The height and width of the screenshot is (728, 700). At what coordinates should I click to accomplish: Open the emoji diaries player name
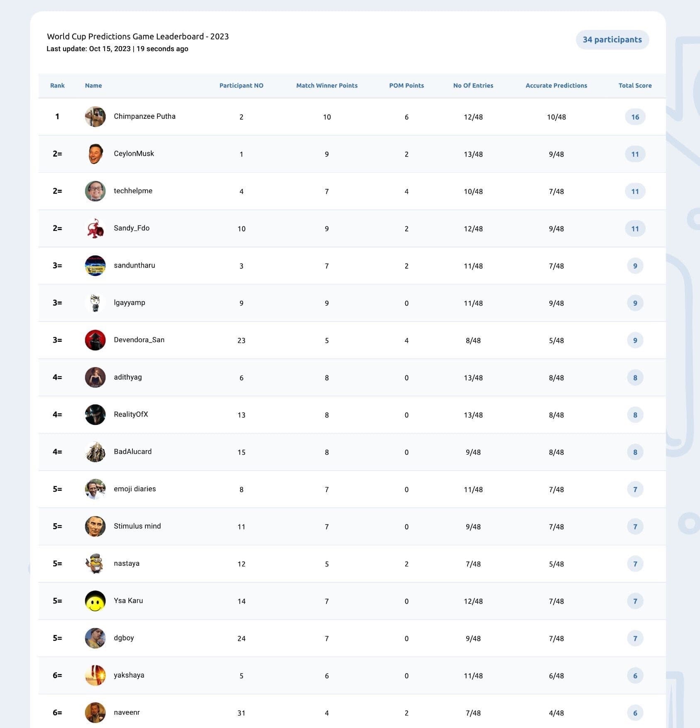coord(135,489)
